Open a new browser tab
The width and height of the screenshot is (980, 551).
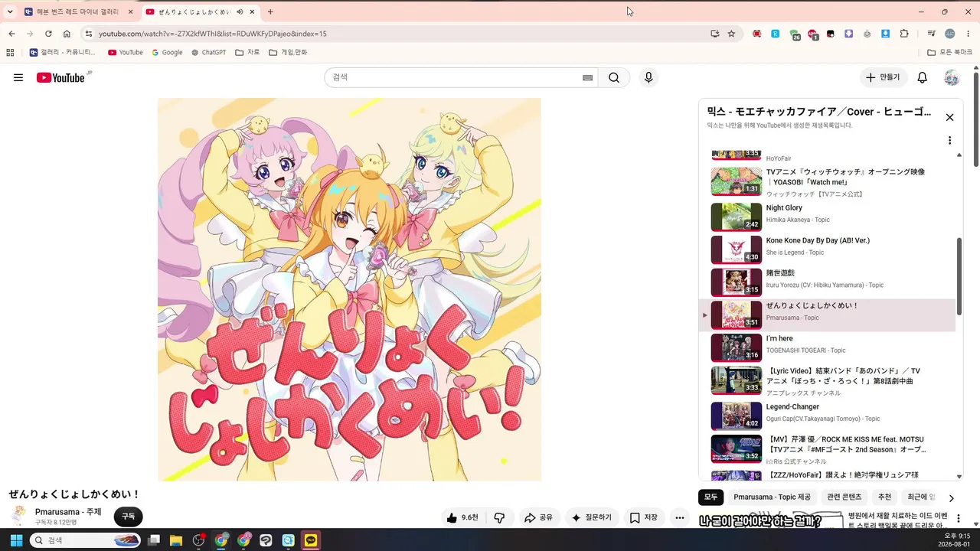click(270, 12)
